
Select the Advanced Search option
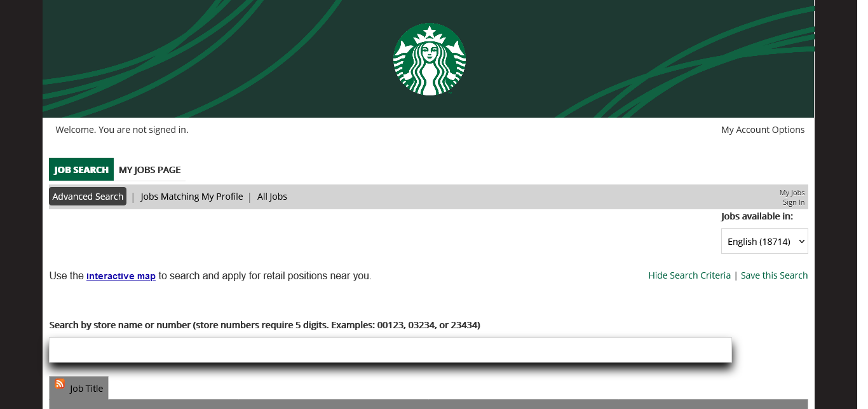[88, 197]
